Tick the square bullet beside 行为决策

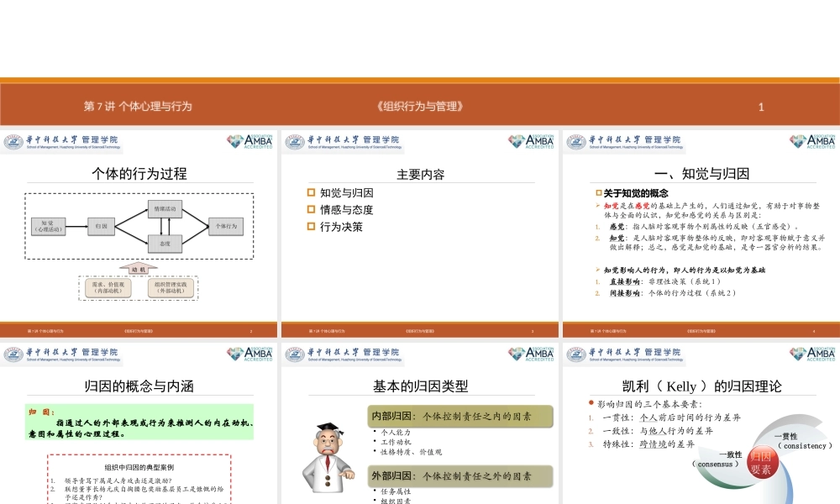click(x=312, y=227)
